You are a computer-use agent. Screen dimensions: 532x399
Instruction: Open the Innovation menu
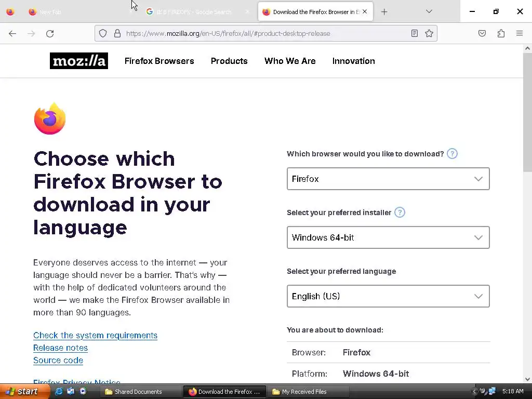(353, 61)
